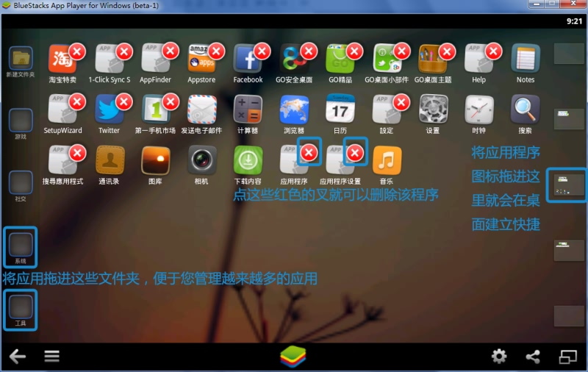588x372 pixels.
Task: Launch the Twitter app
Action: point(109,110)
